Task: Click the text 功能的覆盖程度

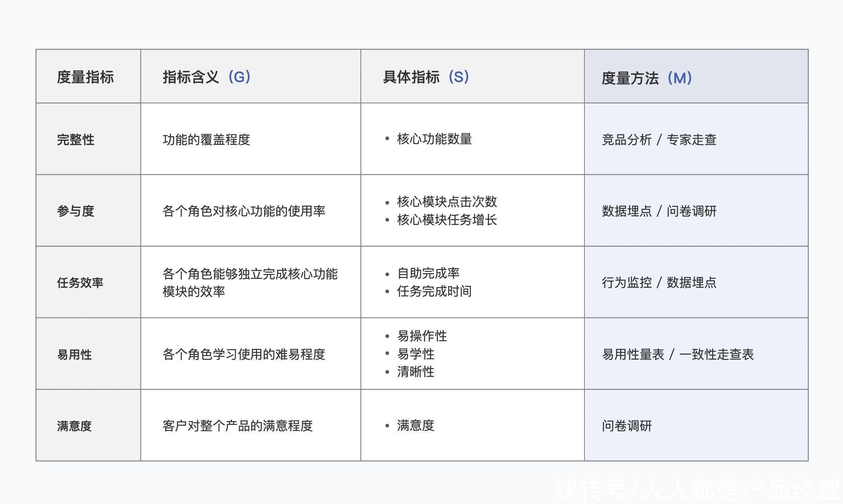Action: pyautogui.click(x=206, y=140)
